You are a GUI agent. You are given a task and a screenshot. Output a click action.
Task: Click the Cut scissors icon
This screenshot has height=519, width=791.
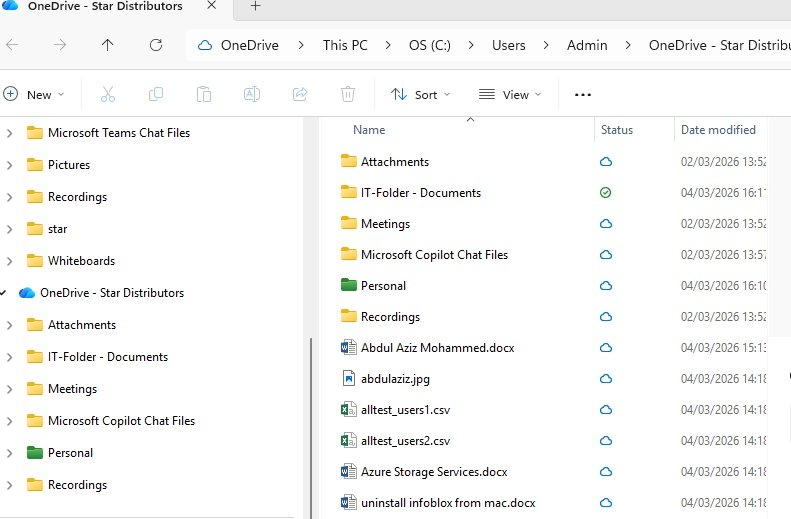(x=107, y=94)
